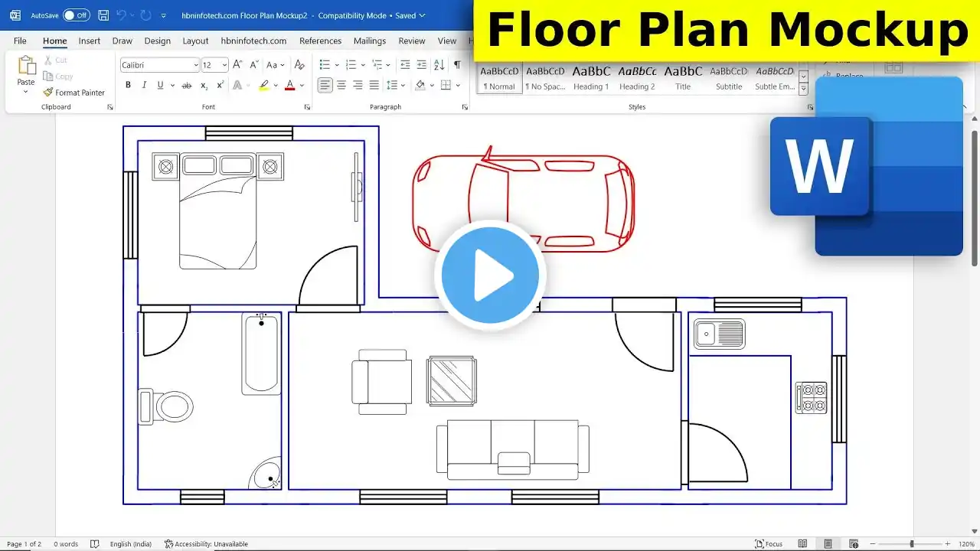Expand the Paste options arrow
Viewport: 980px width, 551px height.
pos(26,92)
